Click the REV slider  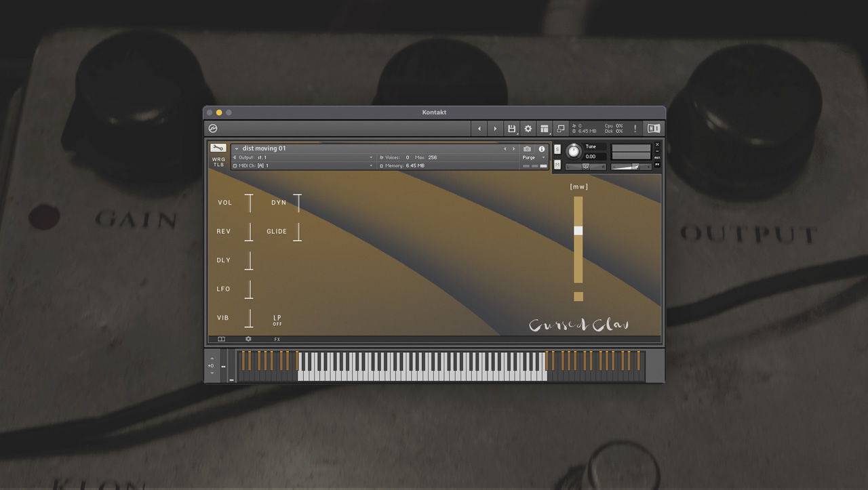pyautogui.click(x=249, y=231)
